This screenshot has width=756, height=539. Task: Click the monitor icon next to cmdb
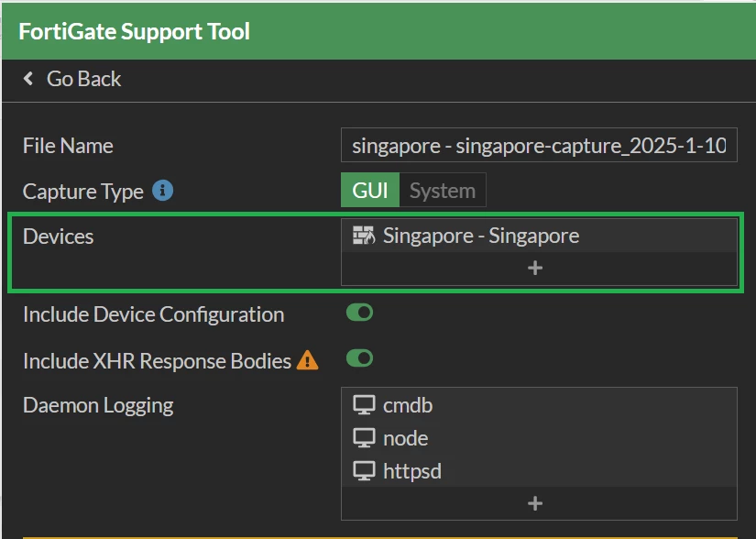(x=364, y=405)
